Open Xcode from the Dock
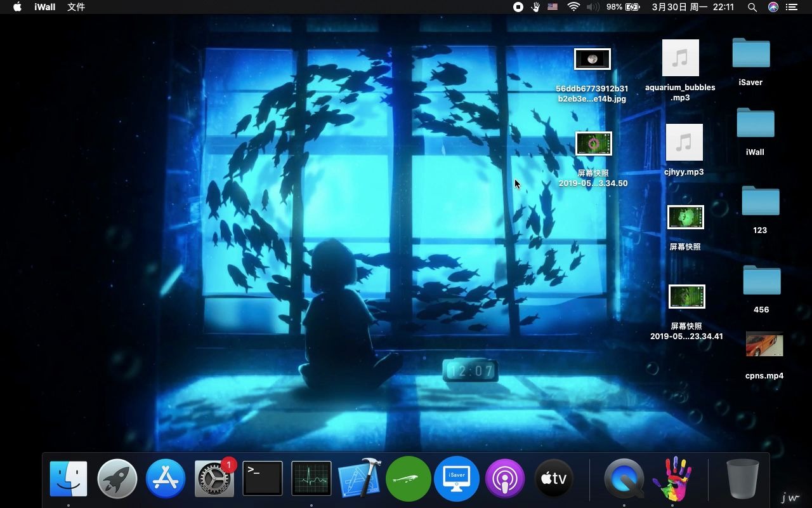The width and height of the screenshot is (812, 508). coord(360,478)
